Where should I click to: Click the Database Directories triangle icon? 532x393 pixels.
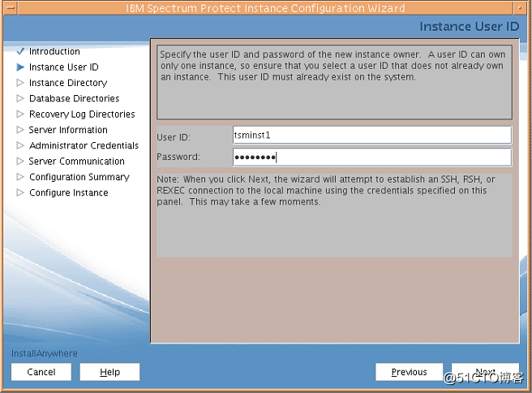(20, 98)
